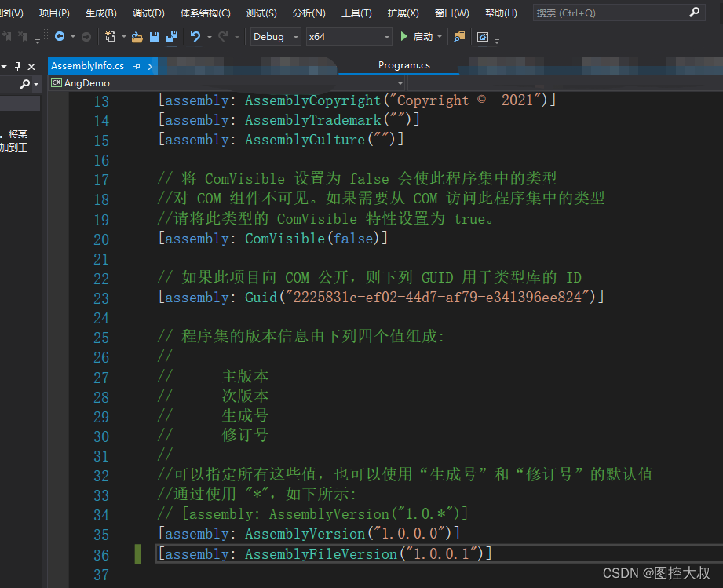
Task: Open the 生成(B) menu
Action: pyautogui.click(x=101, y=13)
